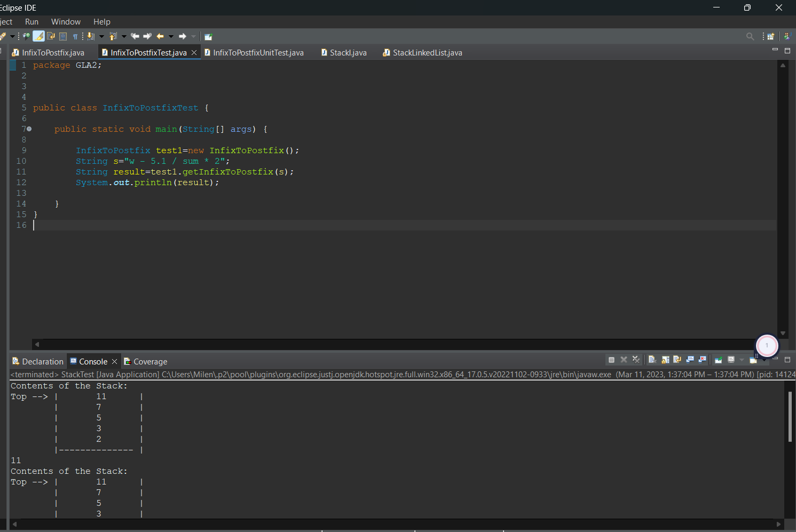Click Clear Console icon
The width and height of the screenshot is (796, 532).
click(x=652, y=360)
